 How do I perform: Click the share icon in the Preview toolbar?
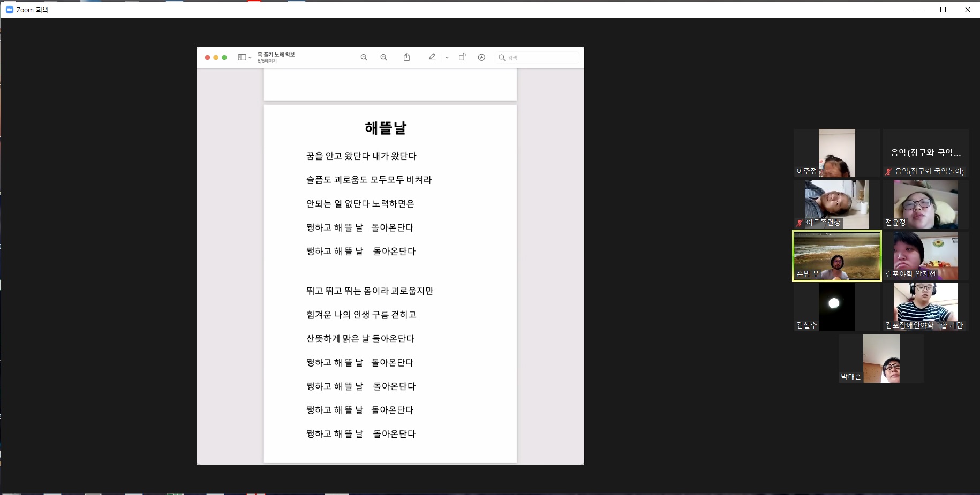click(407, 57)
